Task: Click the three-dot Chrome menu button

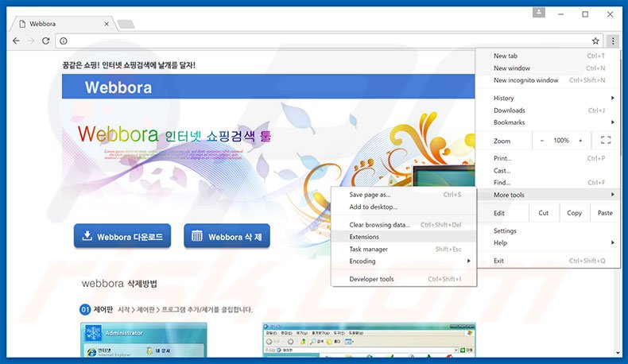Action: pyautogui.click(x=613, y=41)
